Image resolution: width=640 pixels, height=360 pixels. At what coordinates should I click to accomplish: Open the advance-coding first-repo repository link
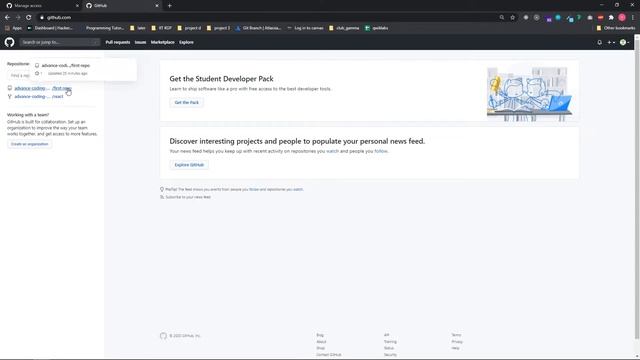pos(43,88)
